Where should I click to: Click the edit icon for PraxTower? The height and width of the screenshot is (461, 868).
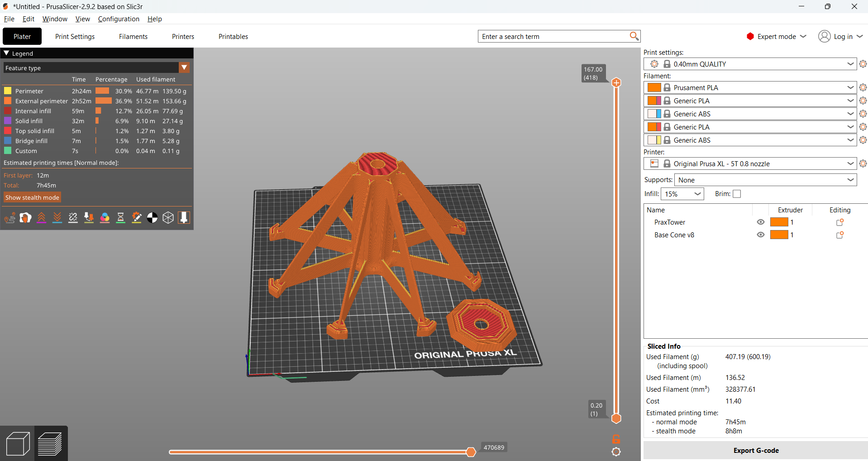(x=840, y=222)
